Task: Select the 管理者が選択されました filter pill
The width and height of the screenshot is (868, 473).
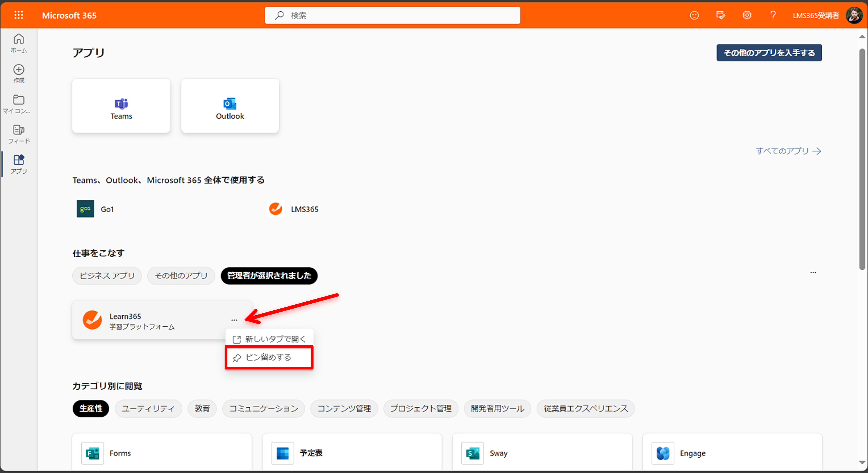Action: point(269,276)
